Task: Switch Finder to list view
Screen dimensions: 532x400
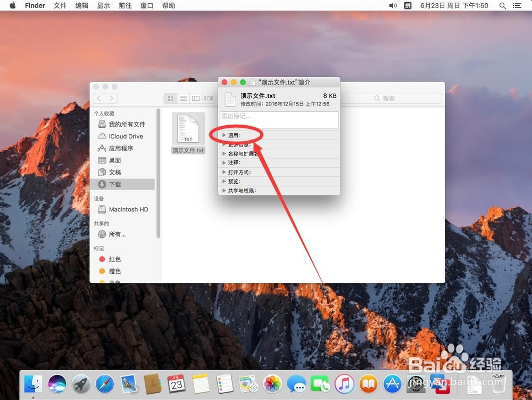Action: click(x=183, y=99)
